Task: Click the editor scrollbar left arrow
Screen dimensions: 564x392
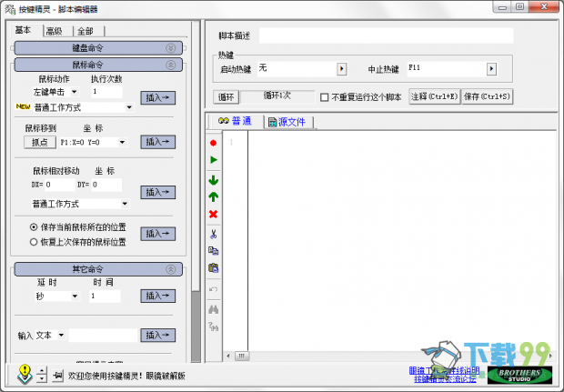Action: click(228, 356)
